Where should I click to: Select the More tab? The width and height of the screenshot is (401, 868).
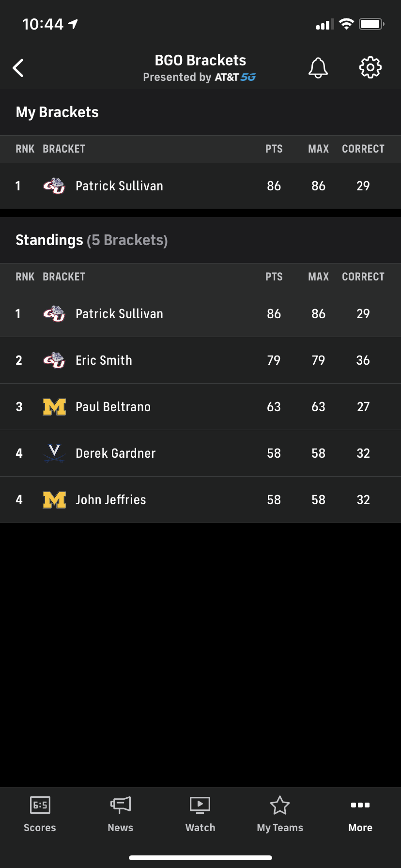click(x=360, y=815)
